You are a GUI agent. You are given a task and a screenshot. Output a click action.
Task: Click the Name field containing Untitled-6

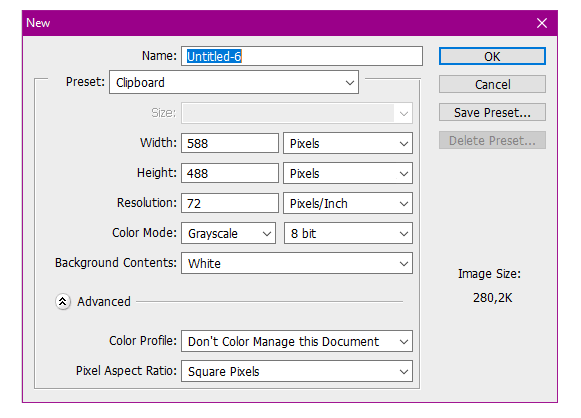302,56
